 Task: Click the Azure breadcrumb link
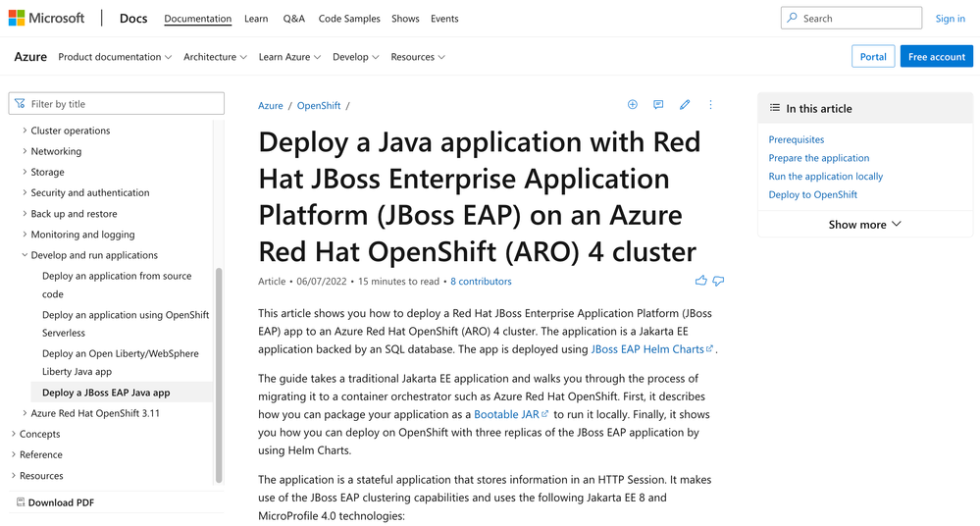coord(271,105)
